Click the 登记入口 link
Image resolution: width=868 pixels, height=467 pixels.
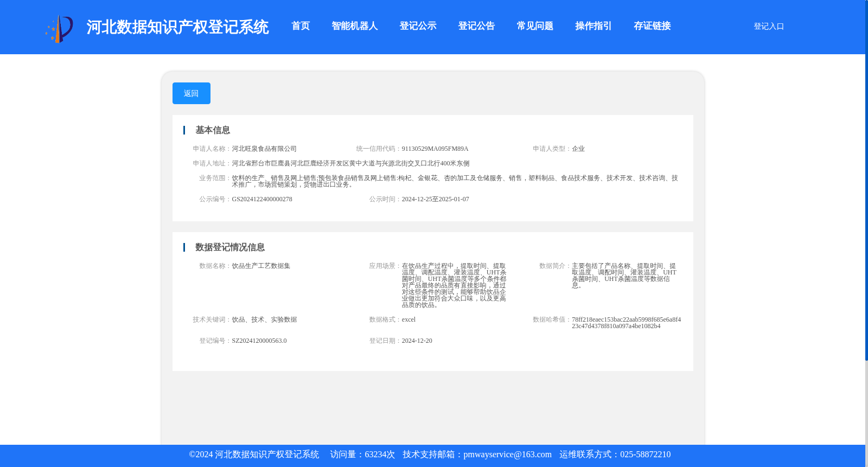769,26
